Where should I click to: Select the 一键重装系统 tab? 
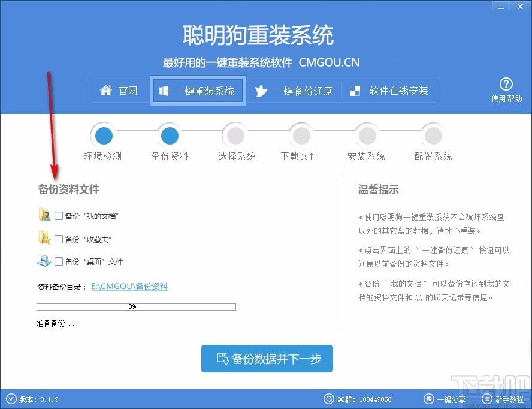tap(198, 91)
